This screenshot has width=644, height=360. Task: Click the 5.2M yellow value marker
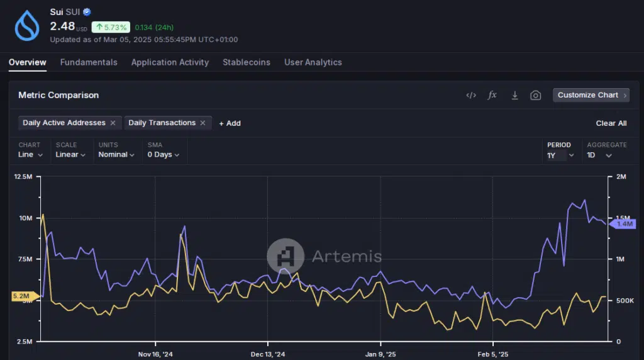pyautogui.click(x=25, y=296)
